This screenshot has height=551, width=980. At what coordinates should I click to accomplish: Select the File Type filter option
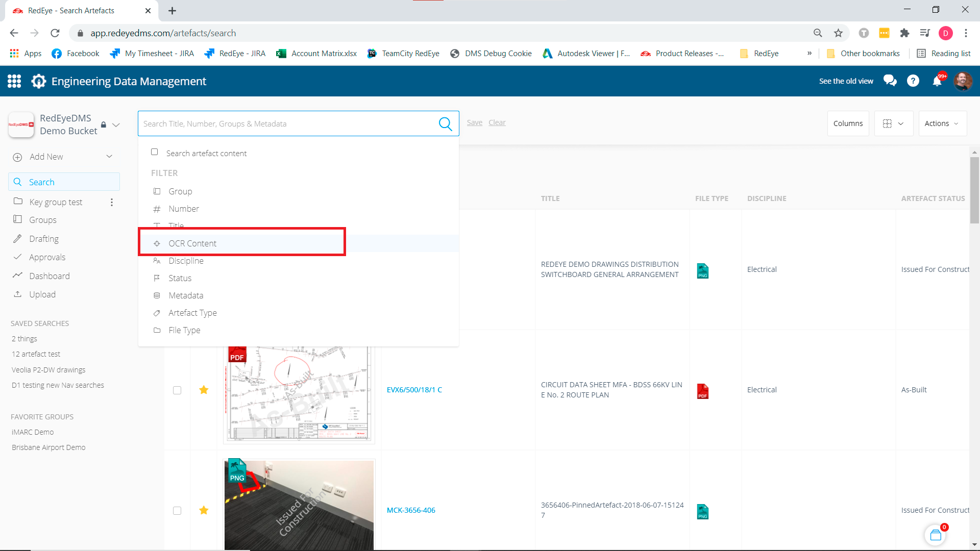tap(298, 330)
